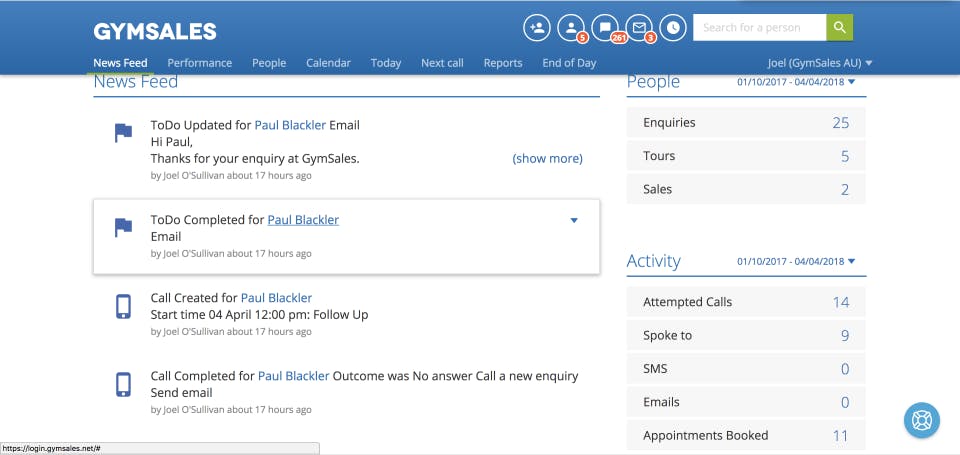Viewport: 960px width, 455px height.
Task: Open the Reports tab
Action: click(503, 62)
